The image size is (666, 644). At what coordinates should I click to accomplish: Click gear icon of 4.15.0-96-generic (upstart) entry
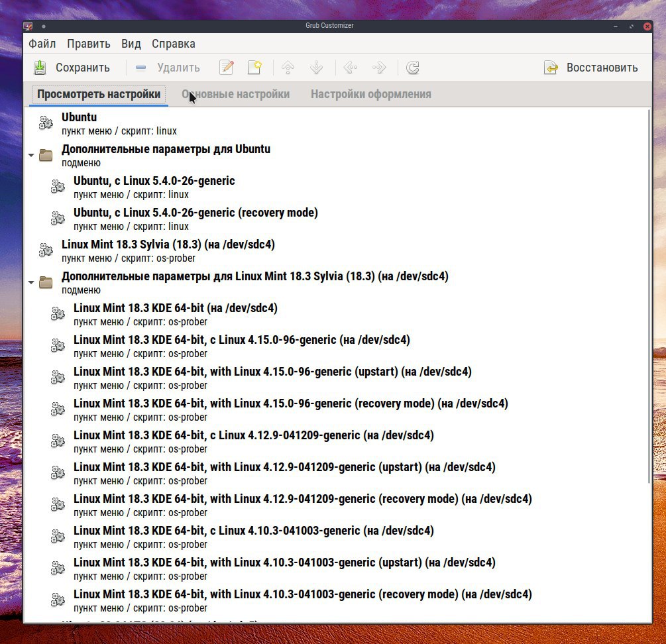click(58, 378)
